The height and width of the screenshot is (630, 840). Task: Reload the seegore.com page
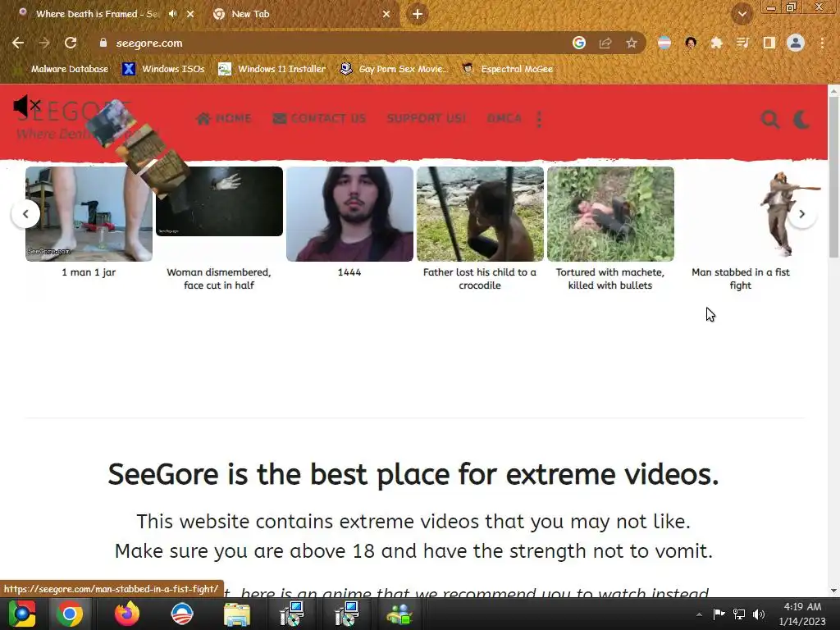[x=71, y=43]
